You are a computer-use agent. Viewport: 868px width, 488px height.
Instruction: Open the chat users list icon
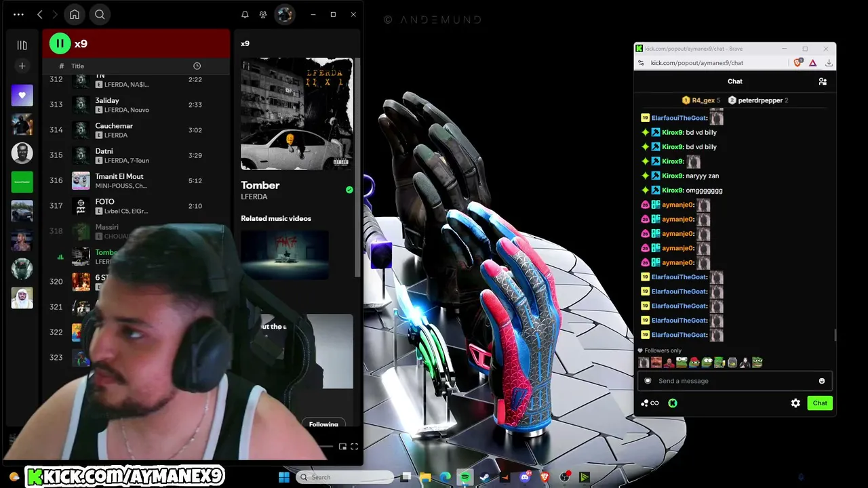pos(823,81)
